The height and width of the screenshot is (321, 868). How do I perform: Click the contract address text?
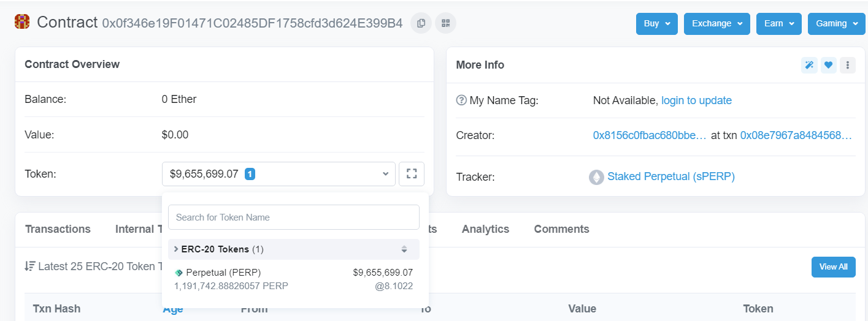coord(252,23)
